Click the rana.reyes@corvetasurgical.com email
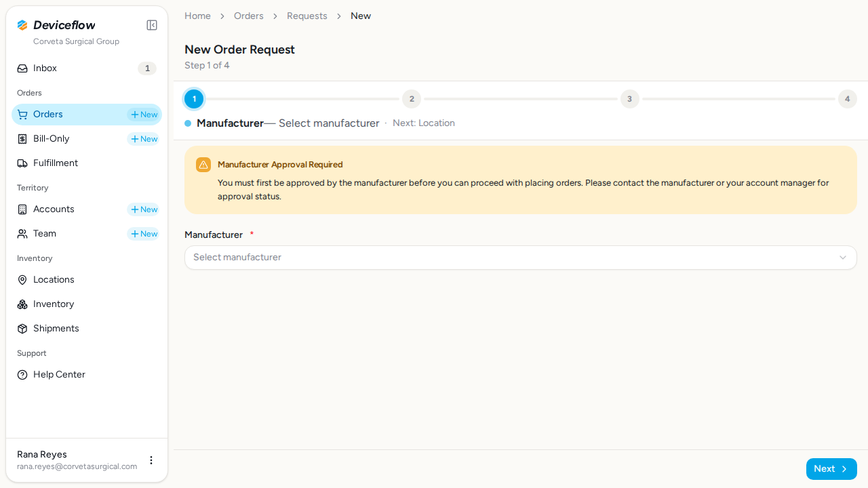Screen dimensions: 868x488 click(x=77, y=466)
